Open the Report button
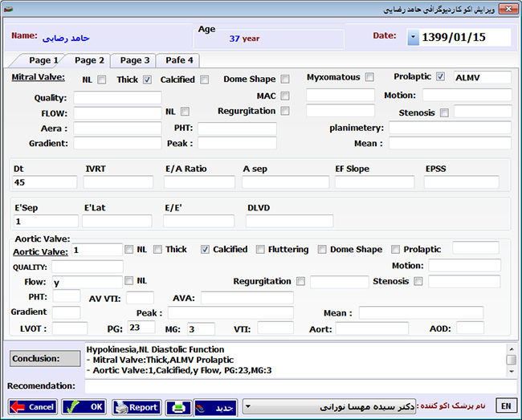The height and width of the screenshot is (420, 522). (x=137, y=407)
